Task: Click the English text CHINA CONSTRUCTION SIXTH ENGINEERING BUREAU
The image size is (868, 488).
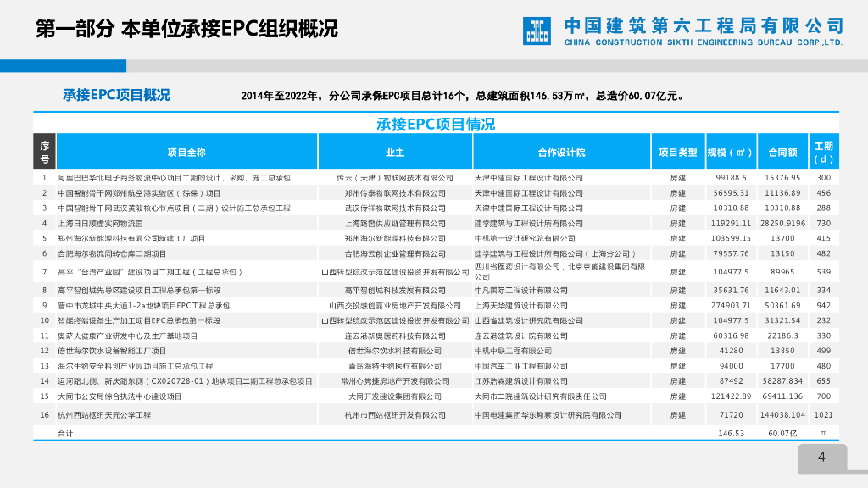Action: pos(704,42)
